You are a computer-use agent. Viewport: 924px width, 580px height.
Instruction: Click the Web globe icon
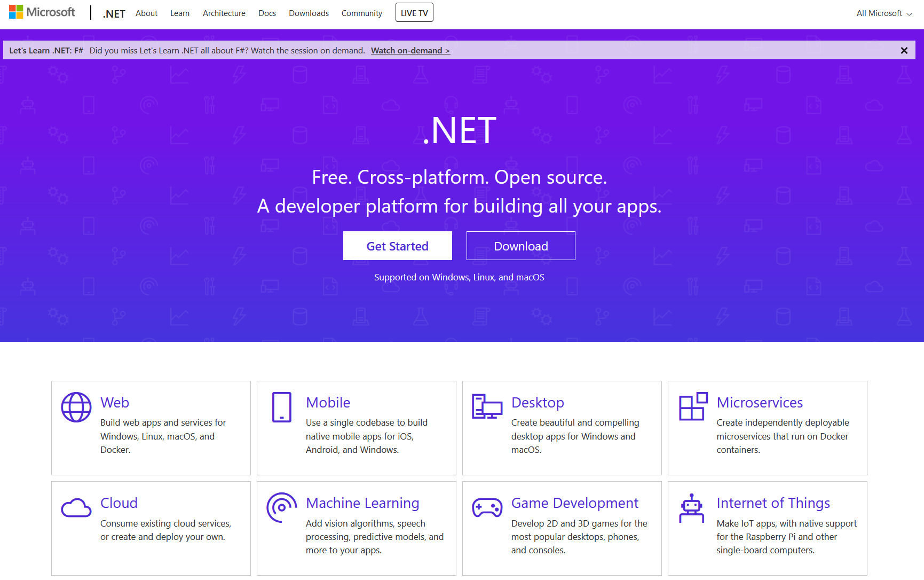coord(76,407)
